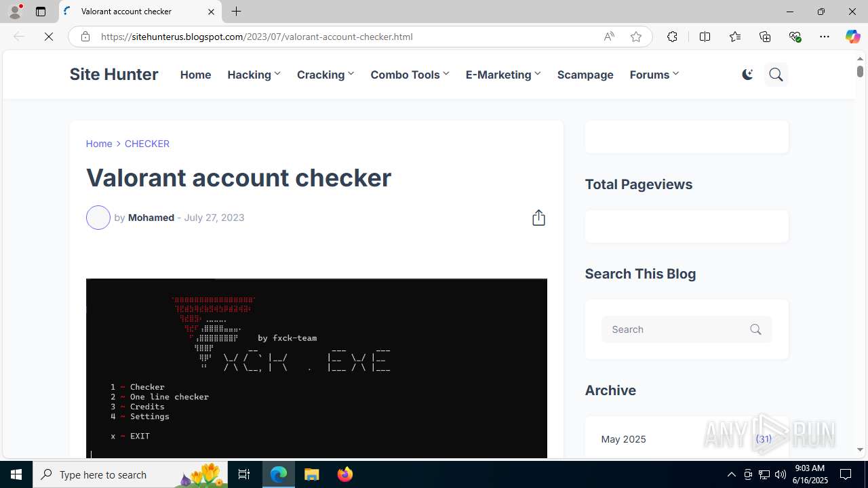Open the Favorites list icon

click(x=734, y=37)
